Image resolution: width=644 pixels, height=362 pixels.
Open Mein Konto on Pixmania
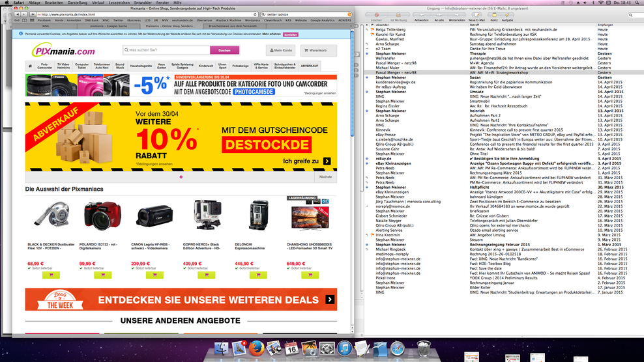[281, 51]
